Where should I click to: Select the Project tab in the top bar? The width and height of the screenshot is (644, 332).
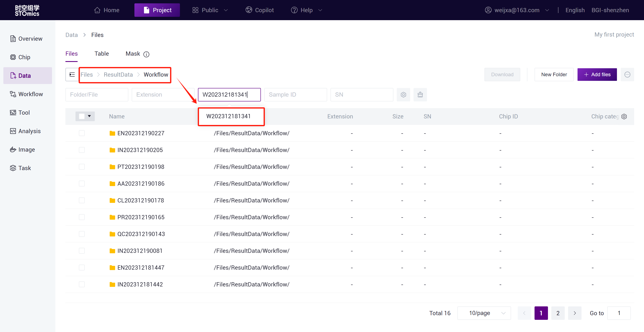157,10
